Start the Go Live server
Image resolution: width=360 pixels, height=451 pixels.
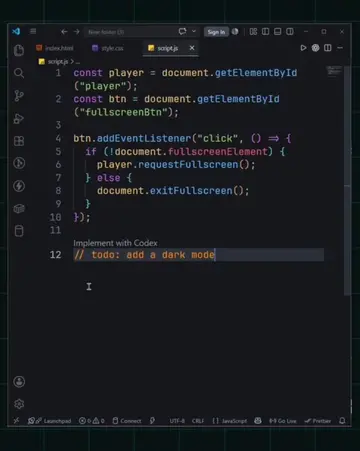pos(283,421)
